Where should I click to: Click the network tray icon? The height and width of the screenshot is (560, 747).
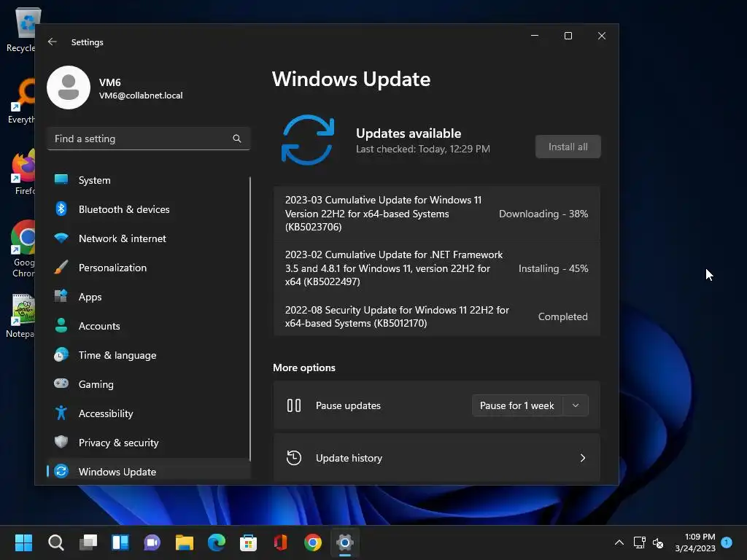[x=639, y=542]
